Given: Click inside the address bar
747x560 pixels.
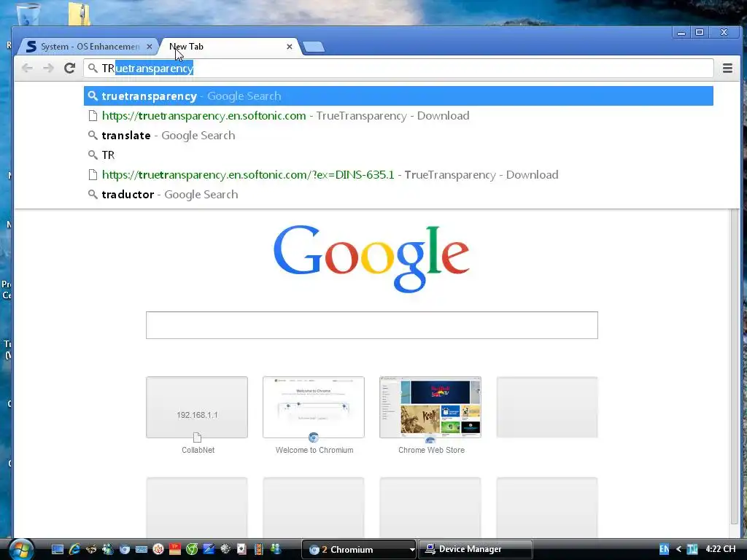Looking at the screenshot, I should point(398,68).
